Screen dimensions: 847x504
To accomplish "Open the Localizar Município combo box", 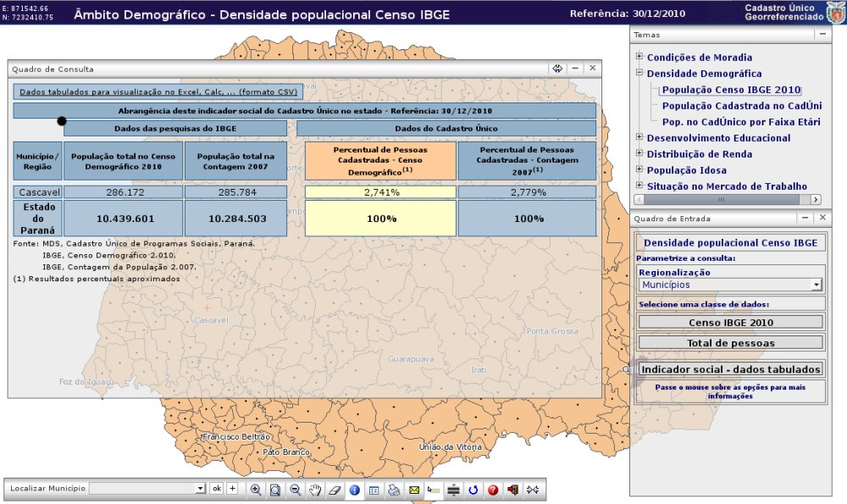I will pyautogui.click(x=200, y=489).
